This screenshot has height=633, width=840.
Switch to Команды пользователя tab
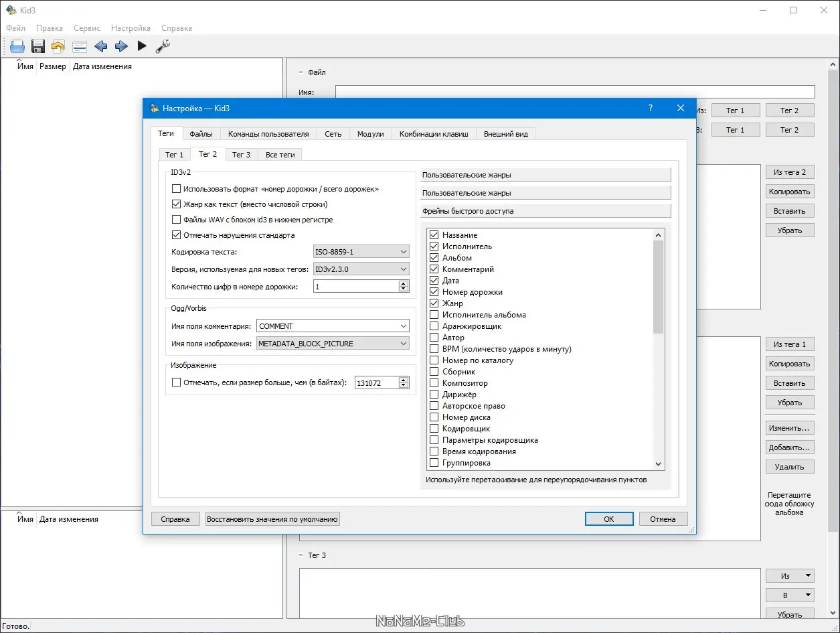point(268,134)
